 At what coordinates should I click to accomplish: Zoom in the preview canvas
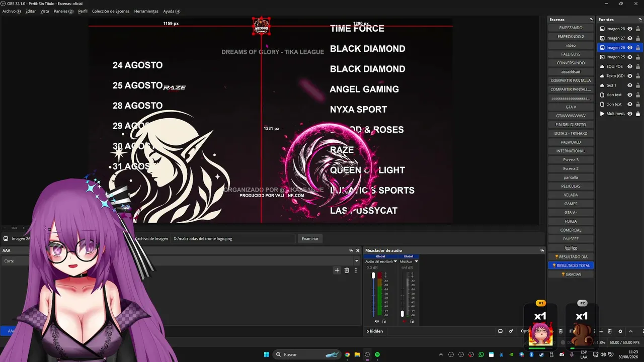[x=25, y=228]
